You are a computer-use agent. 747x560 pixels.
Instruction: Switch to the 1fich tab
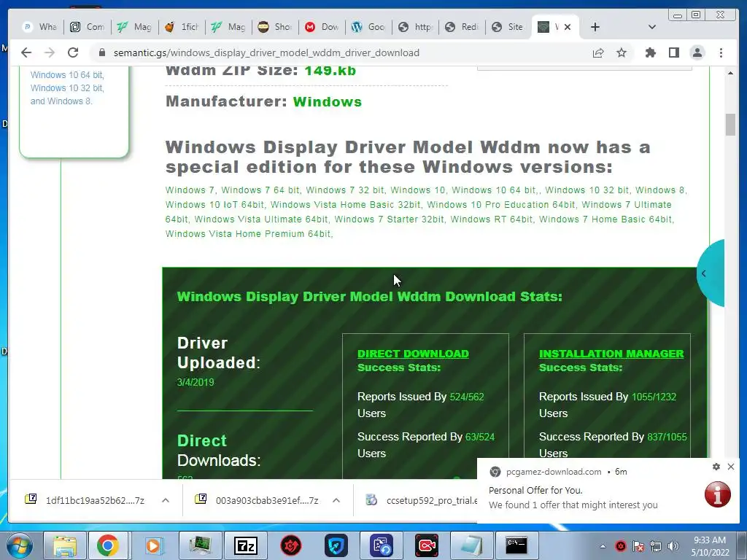pos(182,27)
